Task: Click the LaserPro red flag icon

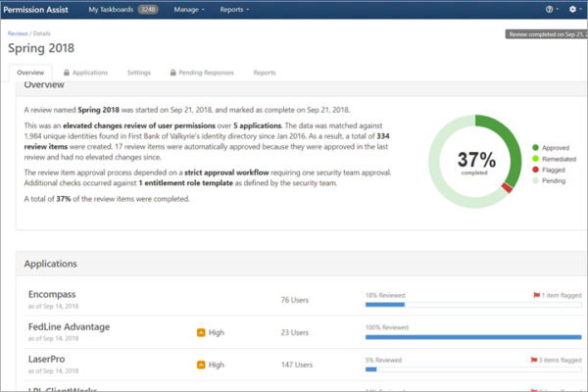Action: click(x=534, y=360)
